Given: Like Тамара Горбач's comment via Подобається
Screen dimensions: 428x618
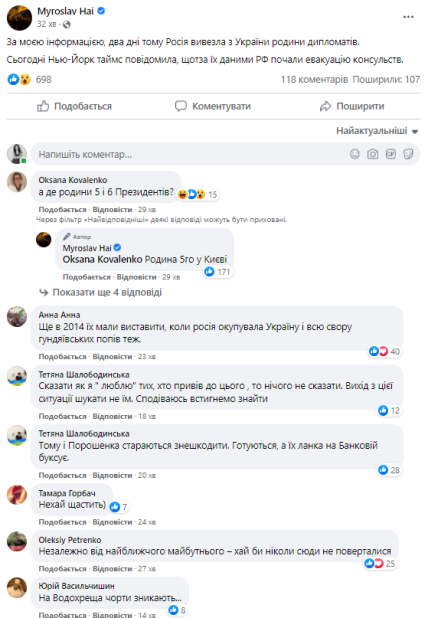Looking at the screenshot, I should 62,522.
